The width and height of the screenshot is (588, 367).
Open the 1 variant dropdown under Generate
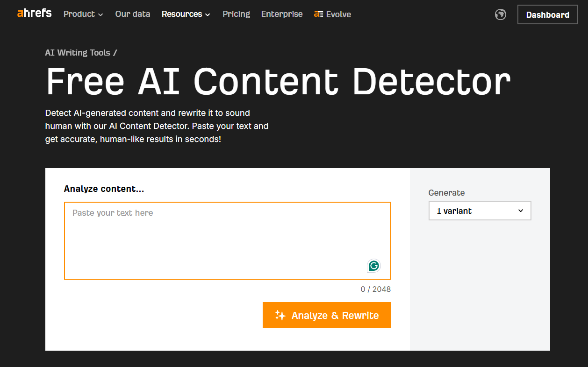[480, 211]
